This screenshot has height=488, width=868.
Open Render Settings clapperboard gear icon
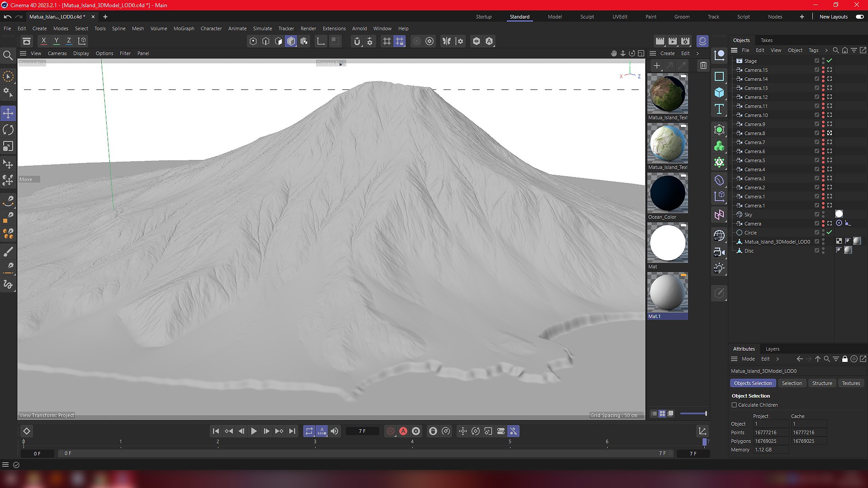coord(686,41)
